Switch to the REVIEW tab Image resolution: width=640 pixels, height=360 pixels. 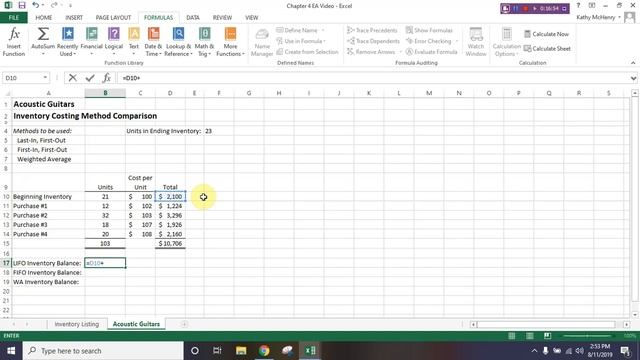[x=222, y=18]
